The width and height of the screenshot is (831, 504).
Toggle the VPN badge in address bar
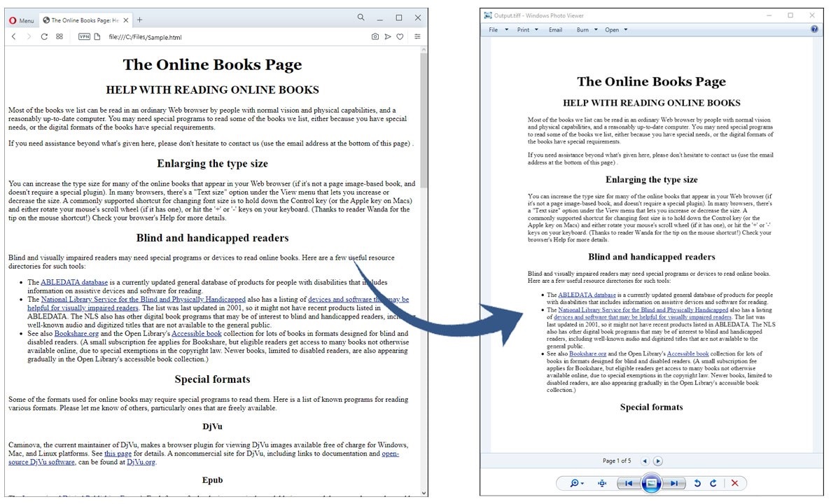click(x=84, y=36)
